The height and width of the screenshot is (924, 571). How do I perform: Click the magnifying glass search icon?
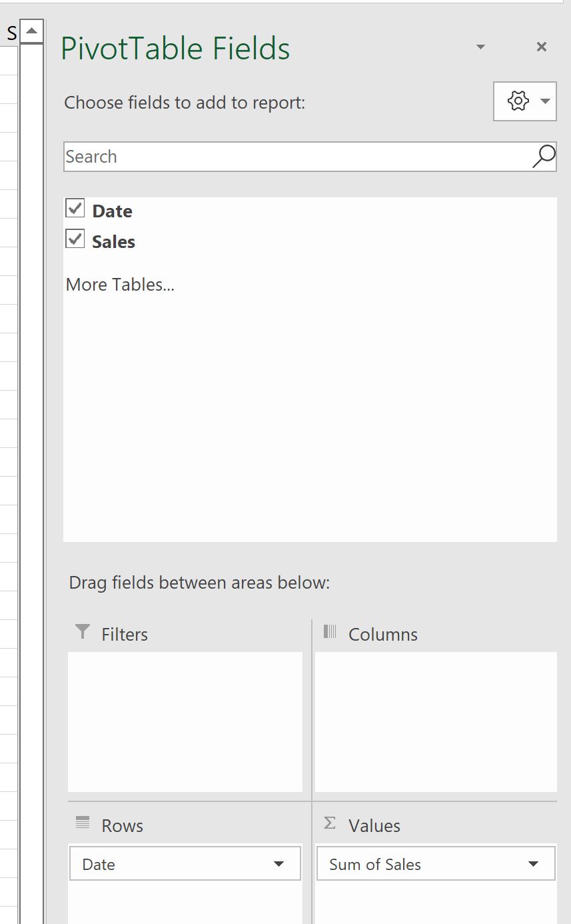click(544, 157)
